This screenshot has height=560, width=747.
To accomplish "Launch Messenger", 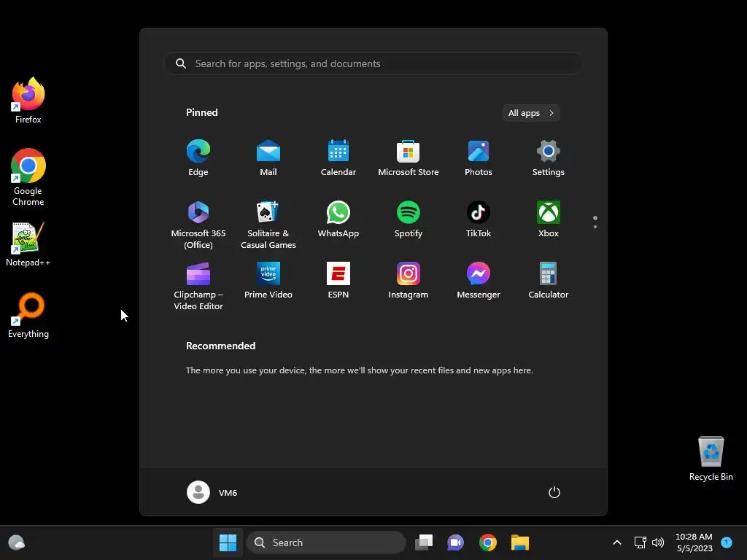I will point(479,281).
